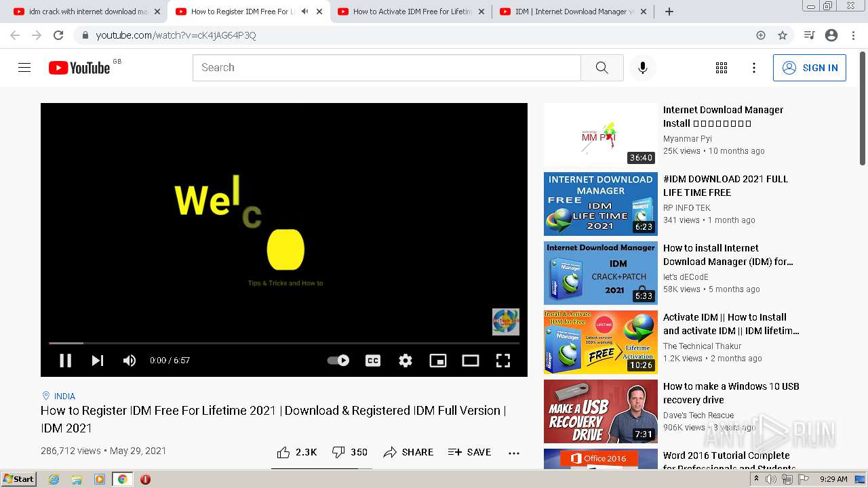868x488 pixels.
Task: Like the video with thumbs up
Action: [297, 452]
